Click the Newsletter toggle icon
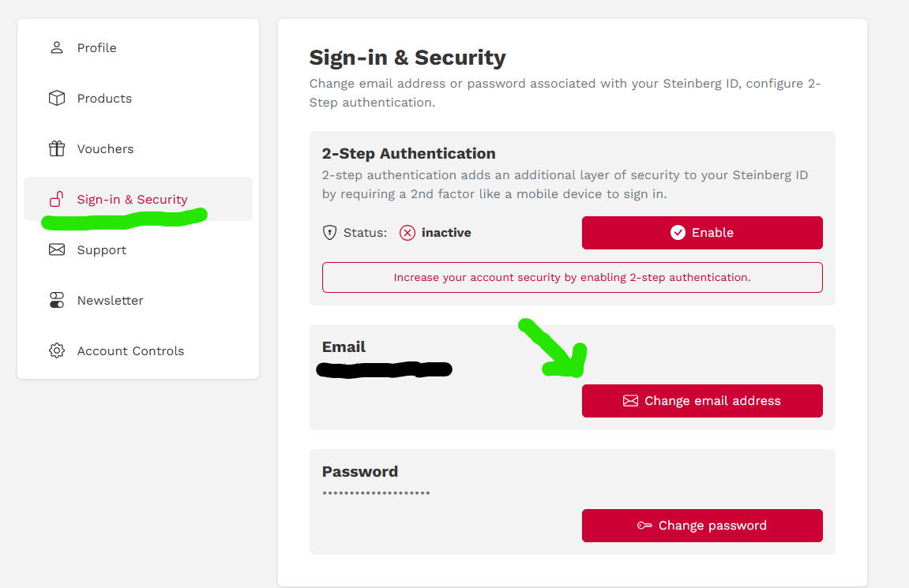909x588 pixels. (x=57, y=300)
